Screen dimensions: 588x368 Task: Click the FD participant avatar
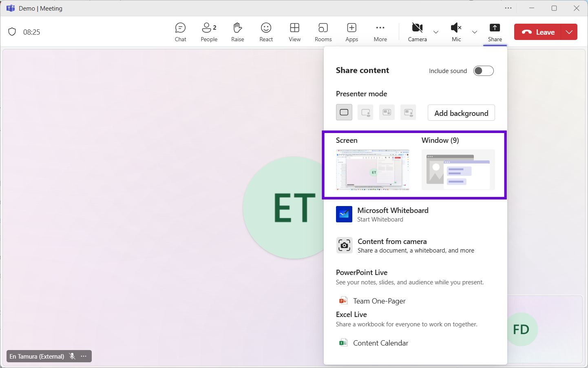pyautogui.click(x=521, y=329)
